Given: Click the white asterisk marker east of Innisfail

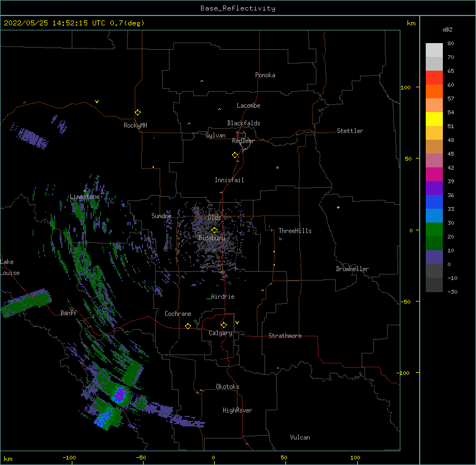Looking at the screenshot, I should [x=277, y=167].
